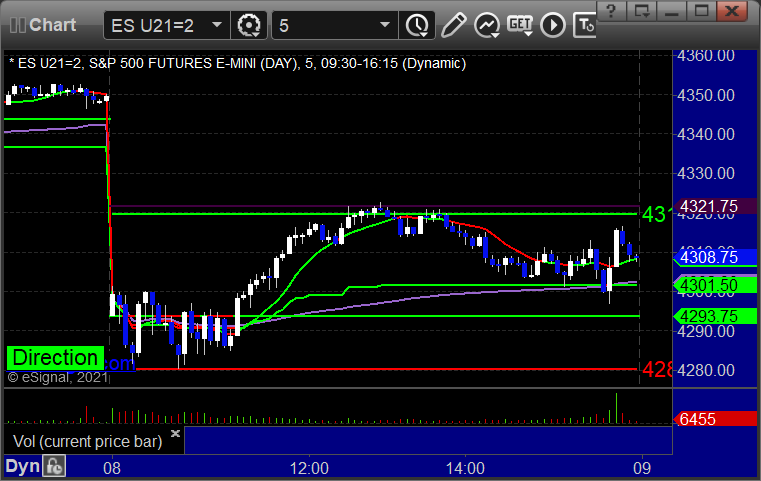The image size is (761, 481).
Task: Click the 4350.00 price axis label
Action: [x=706, y=95]
